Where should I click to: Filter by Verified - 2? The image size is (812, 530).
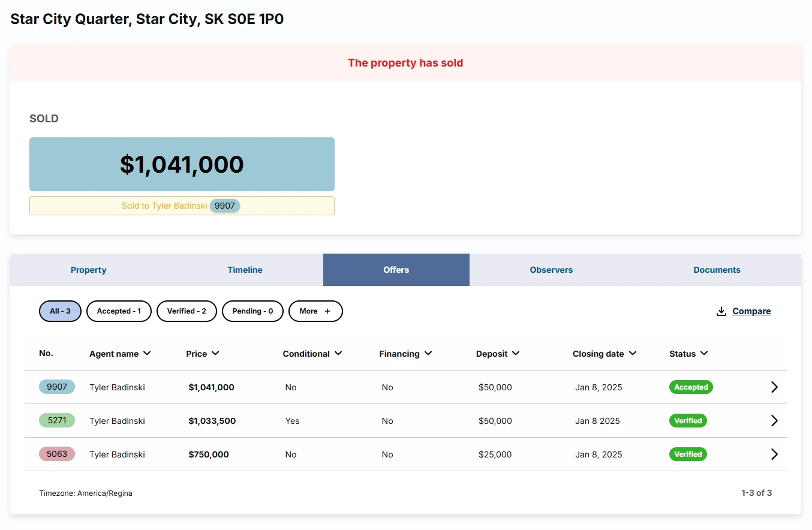[x=187, y=311]
